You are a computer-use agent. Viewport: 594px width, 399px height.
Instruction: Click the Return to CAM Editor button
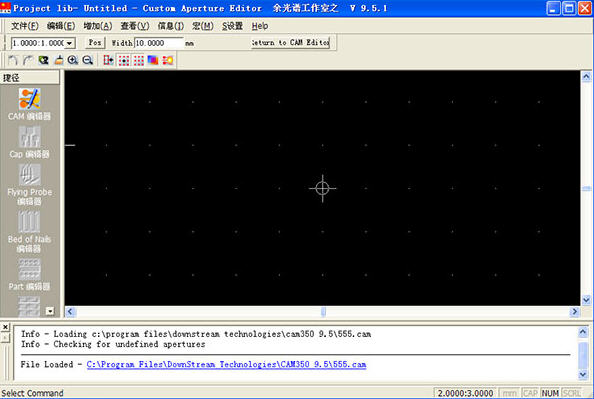[290, 43]
